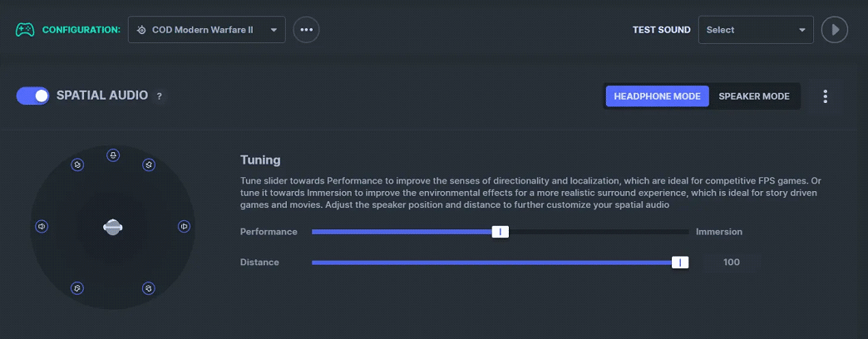Screen dimensions: 868x339
Task: Open the configuration more options ellipsis button
Action: 306,30
